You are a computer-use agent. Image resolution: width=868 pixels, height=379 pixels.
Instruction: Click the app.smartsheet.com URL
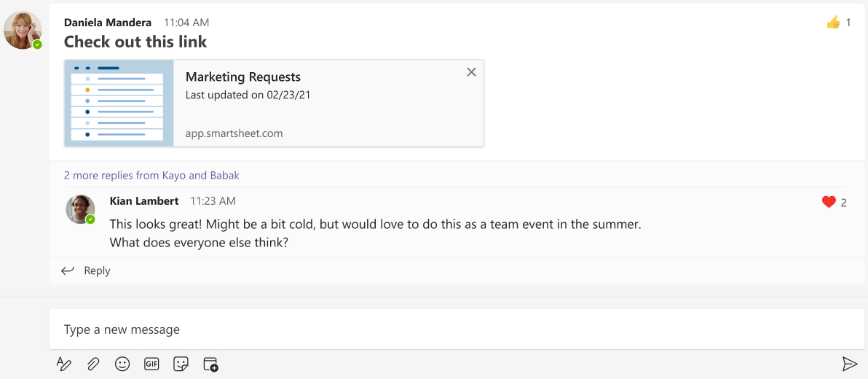(x=234, y=133)
